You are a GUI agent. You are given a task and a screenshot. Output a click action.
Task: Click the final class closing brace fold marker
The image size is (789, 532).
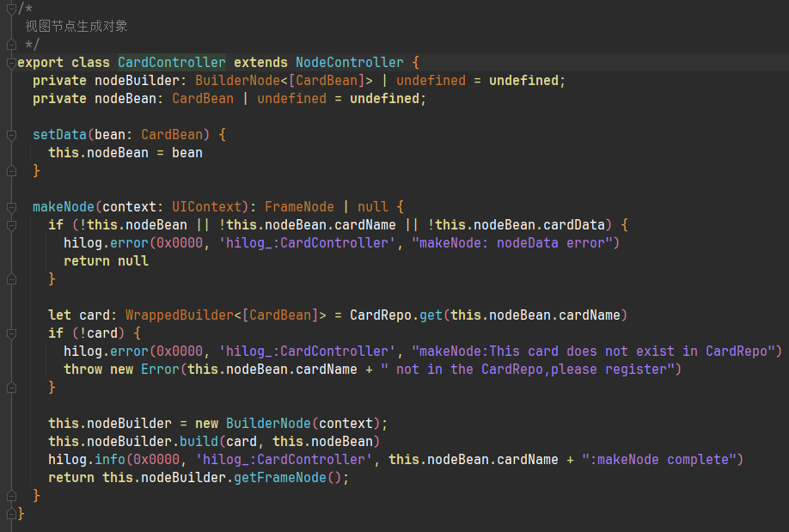[10, 514]
